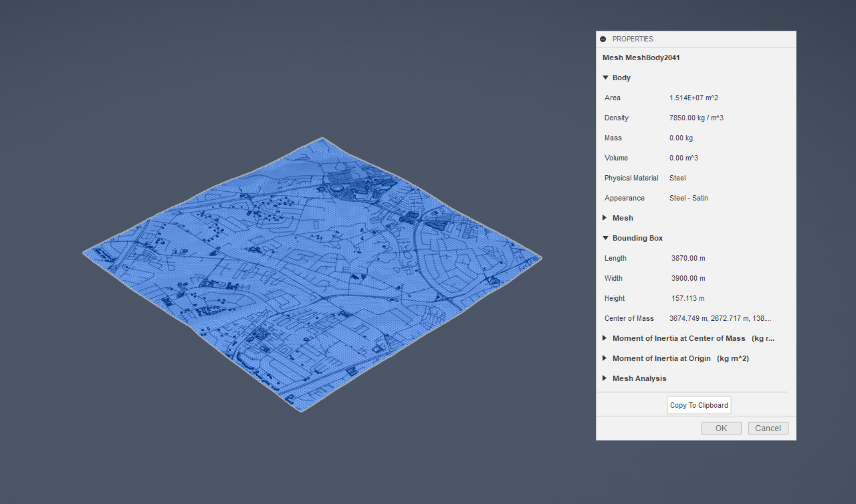Image resolution: width=856 pixels, height=504 pixels.
Task: Click the truncated Center of Mass value
Action: (x=720, y=318)
